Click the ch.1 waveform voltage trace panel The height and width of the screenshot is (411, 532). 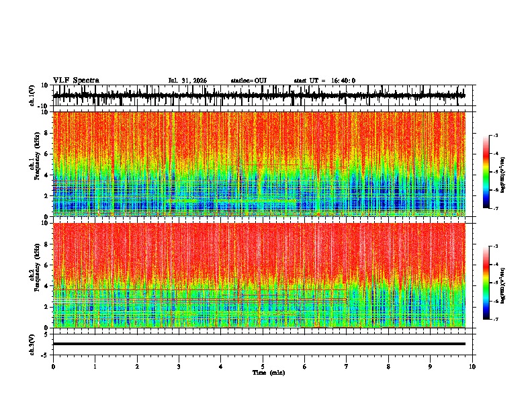(264, 95)
